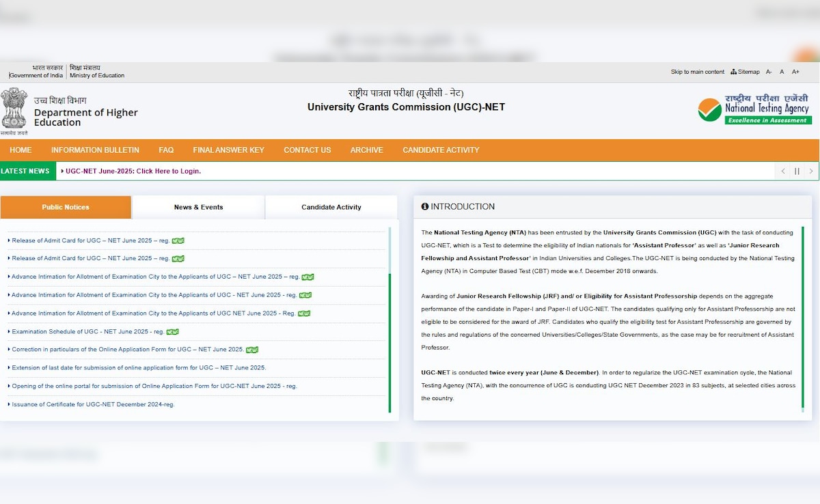Switch to the News & Events tab
820x504 pixels.
click(x=198, y=207)
